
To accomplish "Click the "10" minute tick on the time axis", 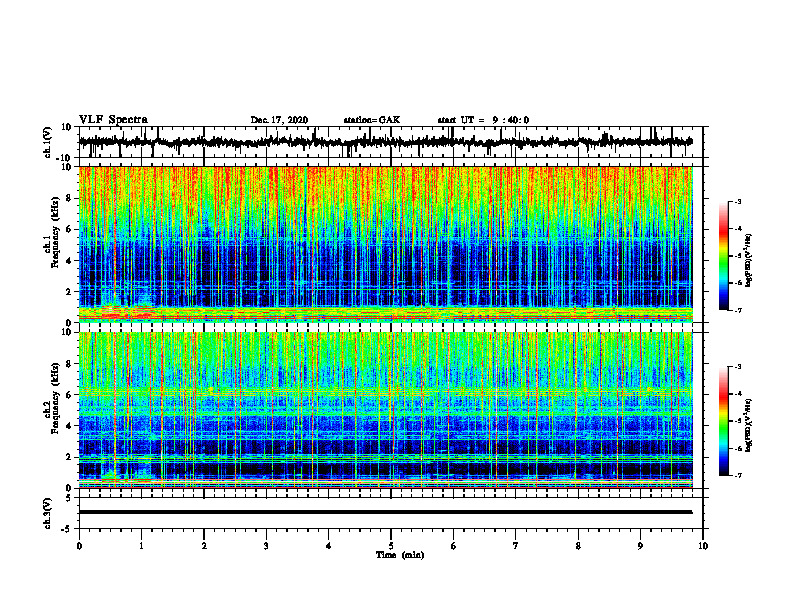I will click(x=703, y=546).
